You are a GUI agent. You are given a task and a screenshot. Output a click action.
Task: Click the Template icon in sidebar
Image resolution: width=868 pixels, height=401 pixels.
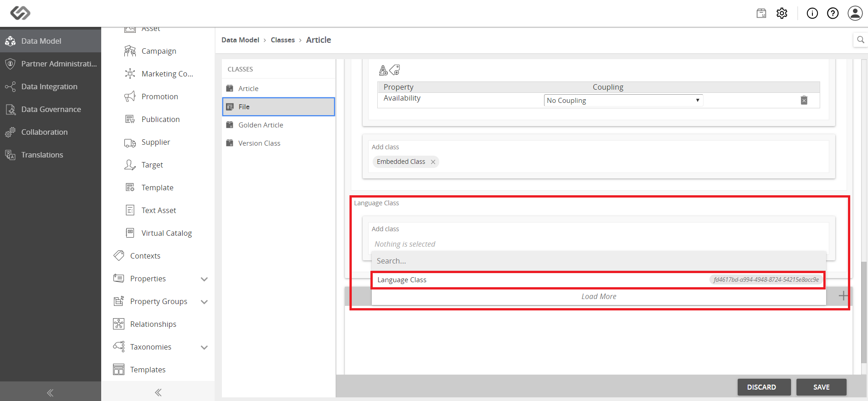[130, 188]
